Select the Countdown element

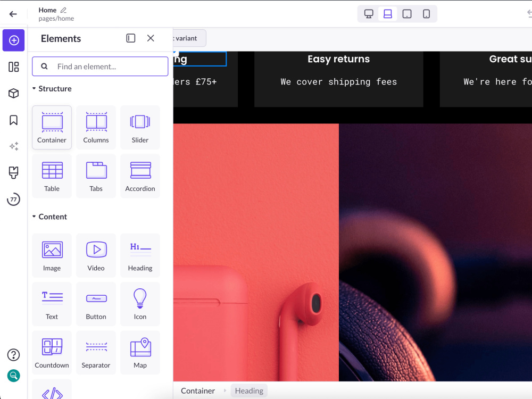52,352
